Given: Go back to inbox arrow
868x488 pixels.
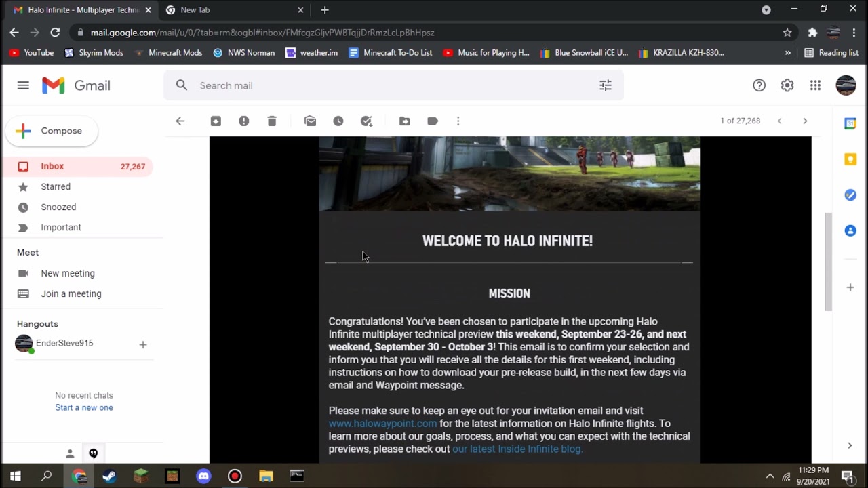Looking at the screenshot, I should point(180,121).
